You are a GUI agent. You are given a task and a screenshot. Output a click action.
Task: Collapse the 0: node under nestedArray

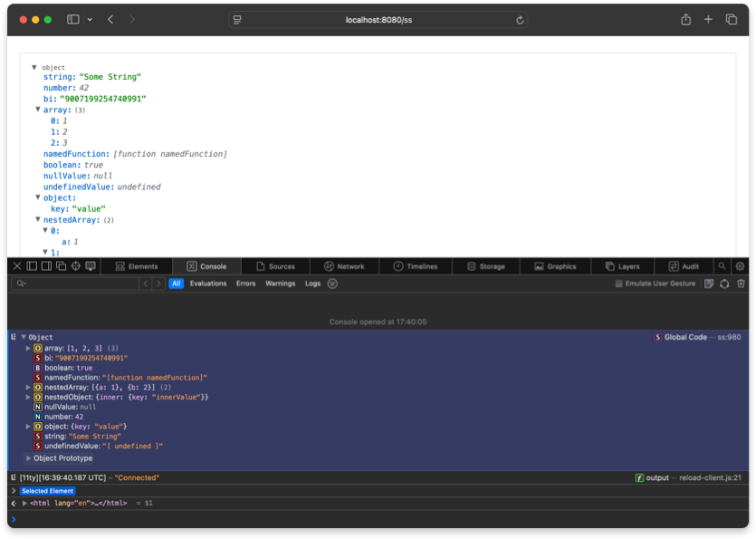pos(45,231)
